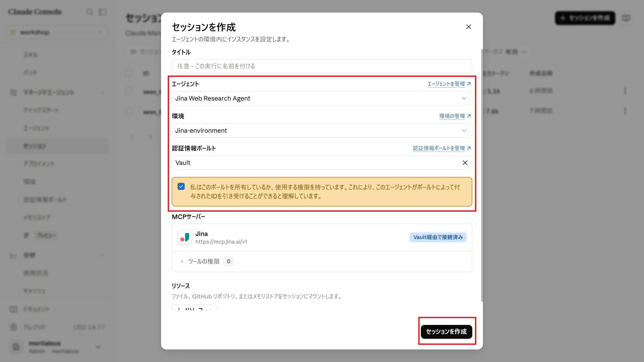The width and height of the screenshot is (644, 362).
Task: Open the エージェント dropdown showing Jina Web Research Agent
Action: click(322, 98)
